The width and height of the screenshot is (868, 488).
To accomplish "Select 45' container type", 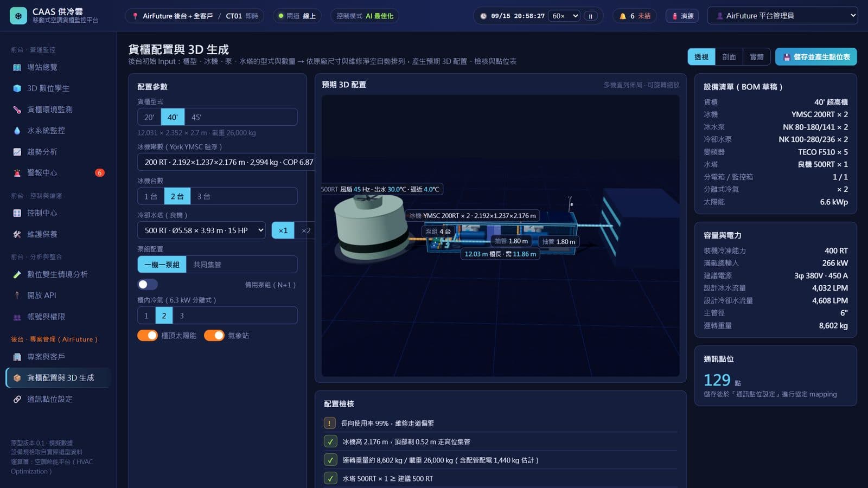I will (x=196, y=117).
